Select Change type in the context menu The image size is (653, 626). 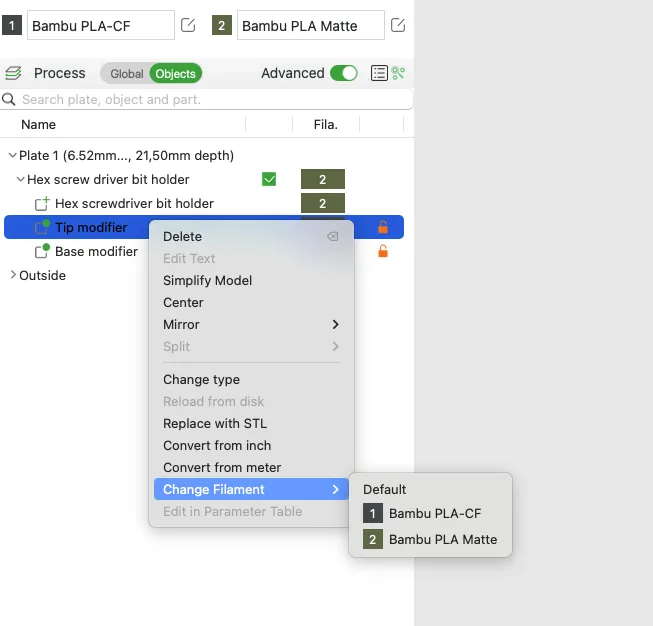(251, 379)
